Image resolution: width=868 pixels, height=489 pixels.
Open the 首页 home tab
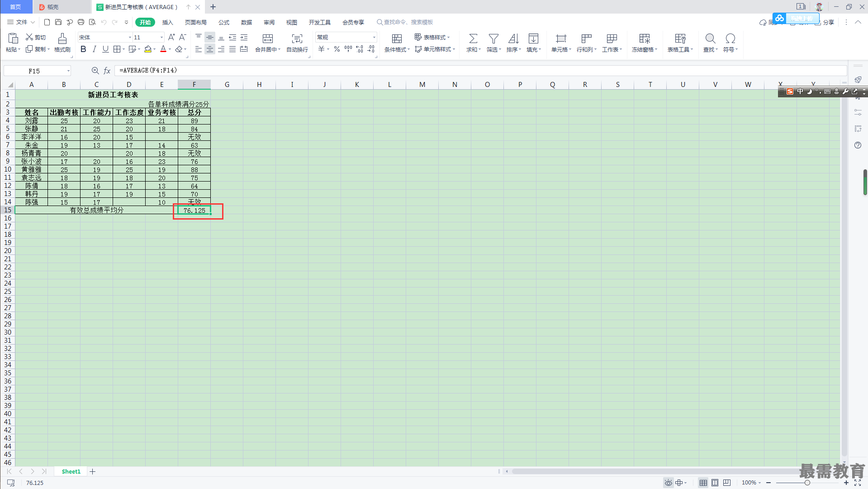(16, 7)
